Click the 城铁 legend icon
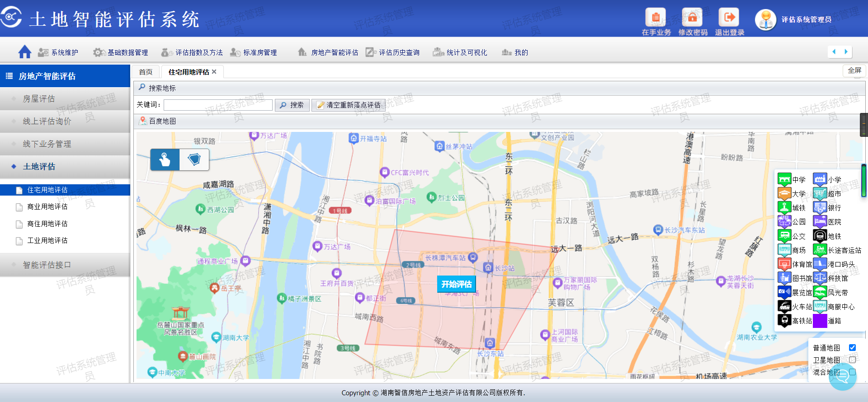This screenshot has width=868, height=402. point(784,207)
